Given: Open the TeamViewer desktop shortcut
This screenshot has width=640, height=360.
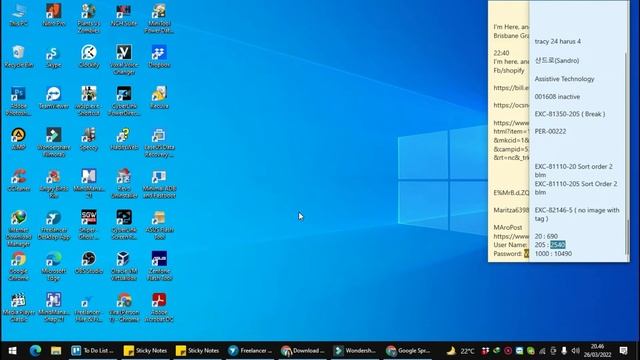Looking at the screenshot, I should click(x=53, y=98).
